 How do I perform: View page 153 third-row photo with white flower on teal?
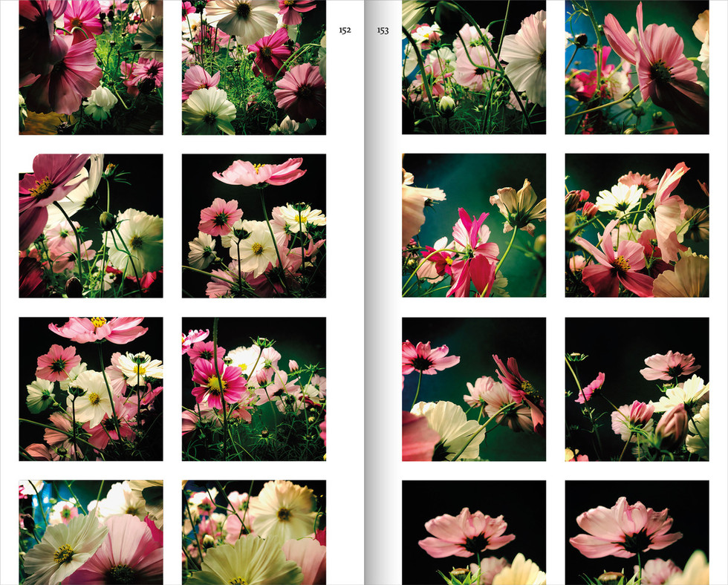coord(474,389)
